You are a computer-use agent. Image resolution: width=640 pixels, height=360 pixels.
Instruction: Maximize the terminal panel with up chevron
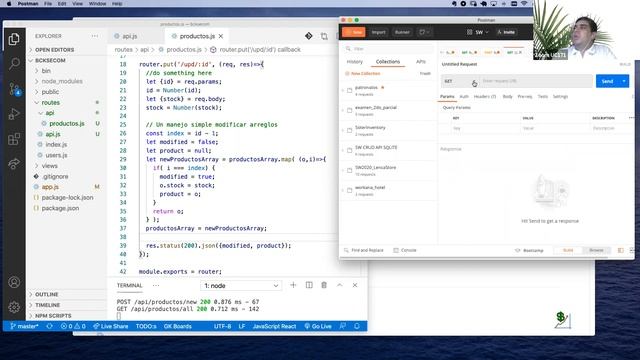click(340, 285)
